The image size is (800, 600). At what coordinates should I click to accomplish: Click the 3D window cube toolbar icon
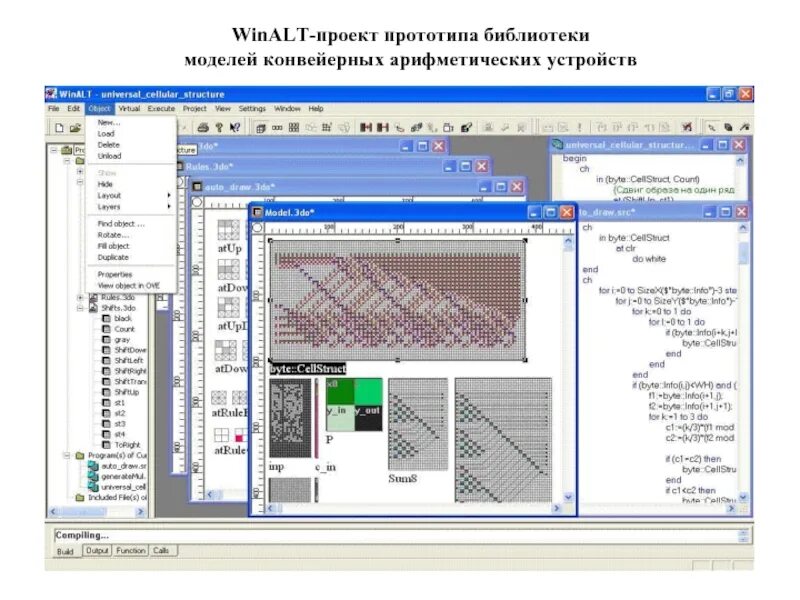tap(261, 128)
